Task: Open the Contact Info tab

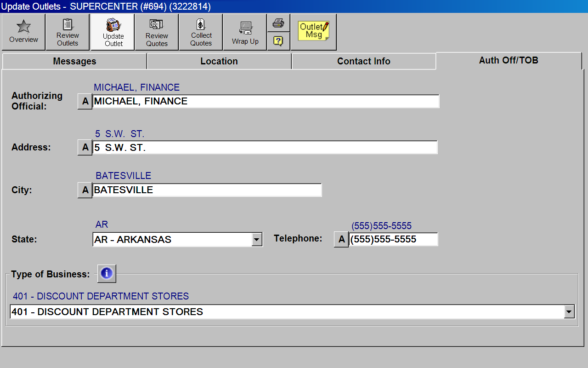Action: coord(364,61)
